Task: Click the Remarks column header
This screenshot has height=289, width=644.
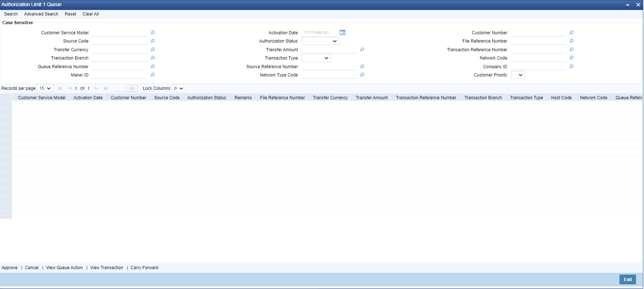Action: tap(243, 98)
